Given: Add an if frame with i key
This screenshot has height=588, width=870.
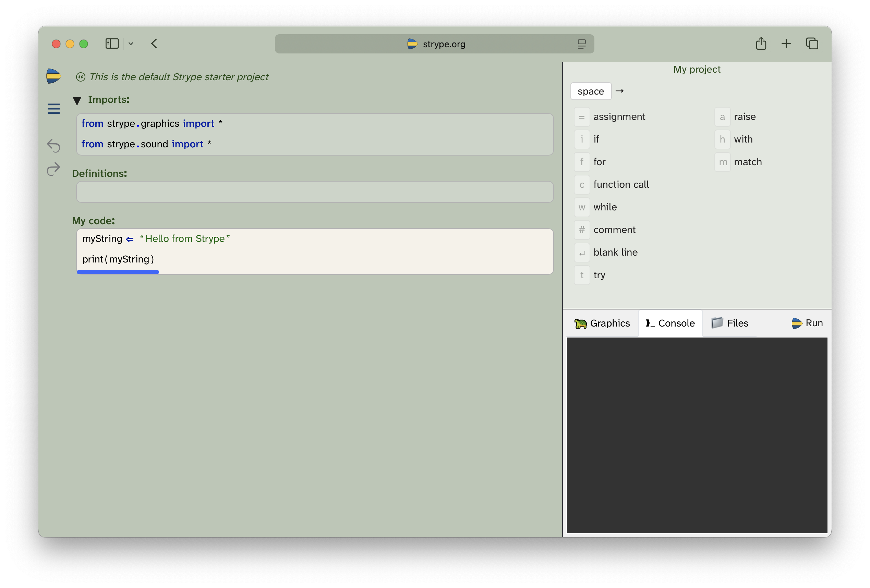Looking at the screenshot, I should point(582,139).
